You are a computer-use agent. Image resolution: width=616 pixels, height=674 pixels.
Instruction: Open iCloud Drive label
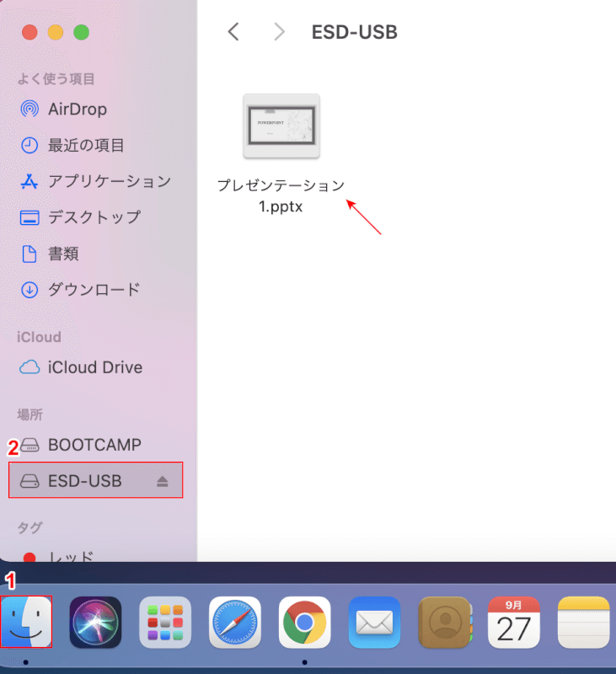click(x=95, y=367)
